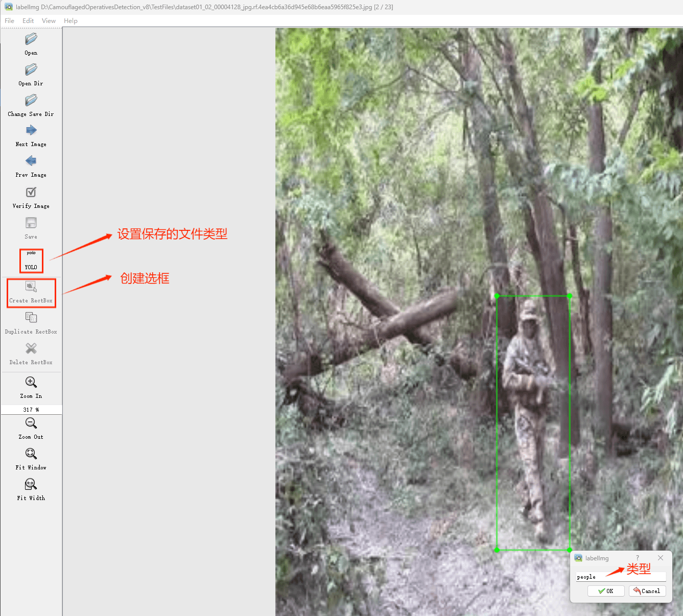The height and width of the screenshot is (616, 683).
Task: Open the View menu
Action: coord(49,21)
